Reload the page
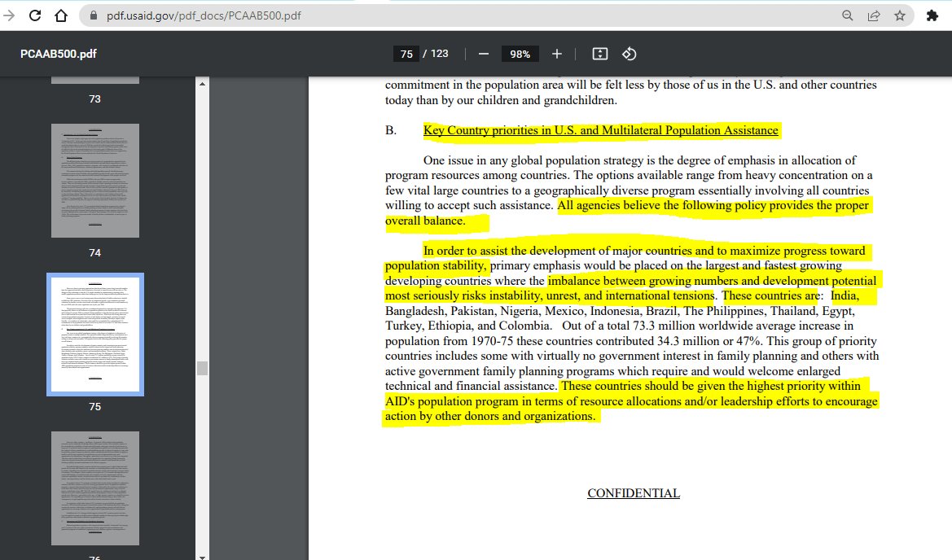Screen dimensions: 952x560 pyautogui.click(x=35, y=15)
